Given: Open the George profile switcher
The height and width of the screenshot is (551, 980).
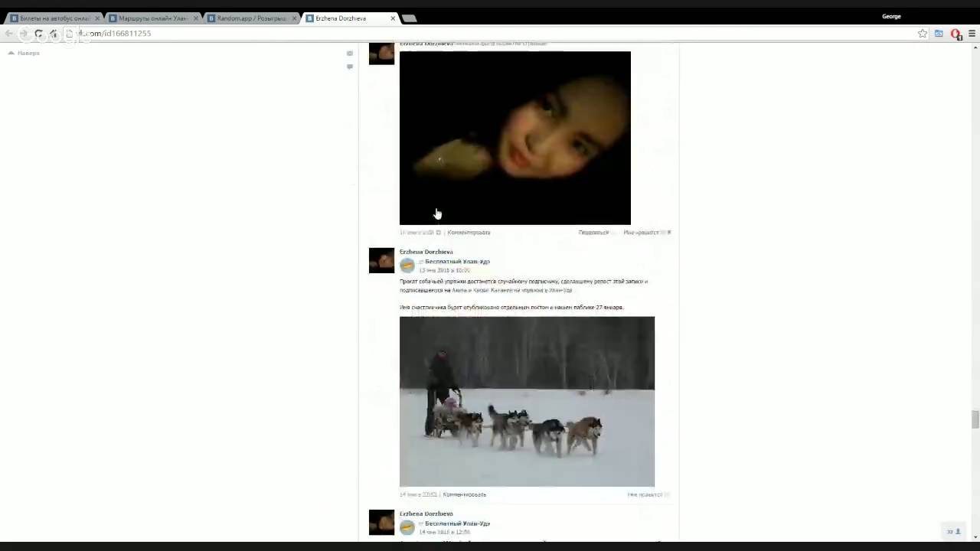Looking at the screenshot, I should point(891,16).
